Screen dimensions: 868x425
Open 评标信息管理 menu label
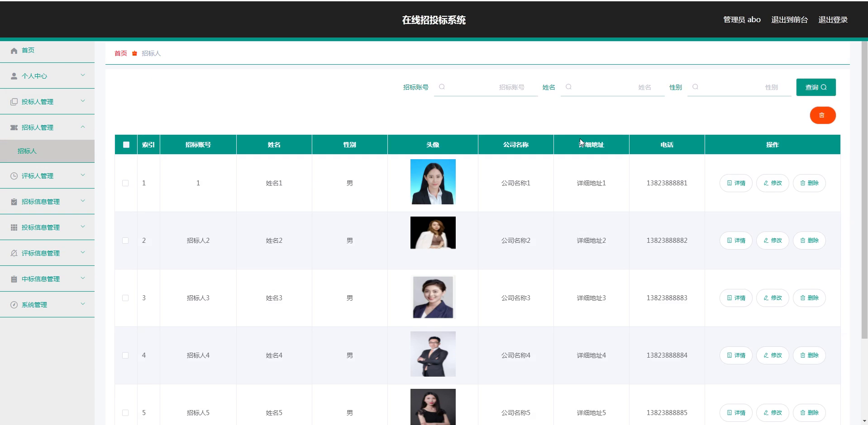coord(41,253)
